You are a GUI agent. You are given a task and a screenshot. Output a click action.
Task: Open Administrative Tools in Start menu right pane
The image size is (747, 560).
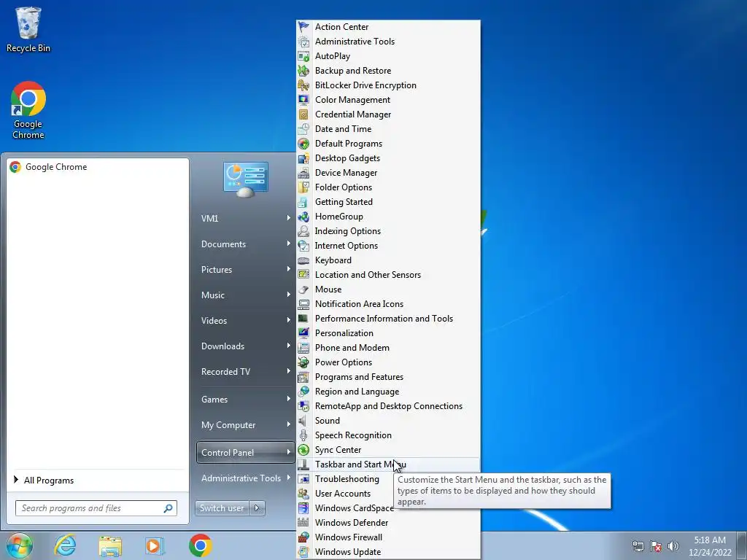[246, 478]
